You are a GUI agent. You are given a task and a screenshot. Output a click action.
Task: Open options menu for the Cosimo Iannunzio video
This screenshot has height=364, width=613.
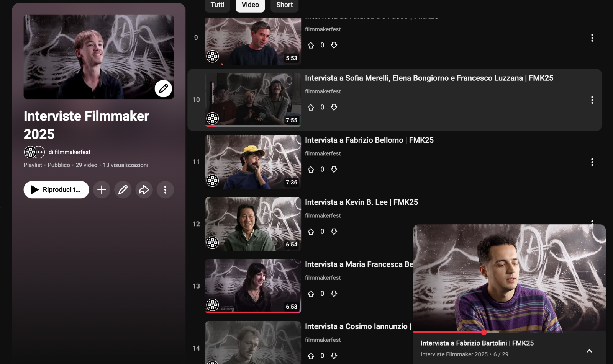point(592,348)
